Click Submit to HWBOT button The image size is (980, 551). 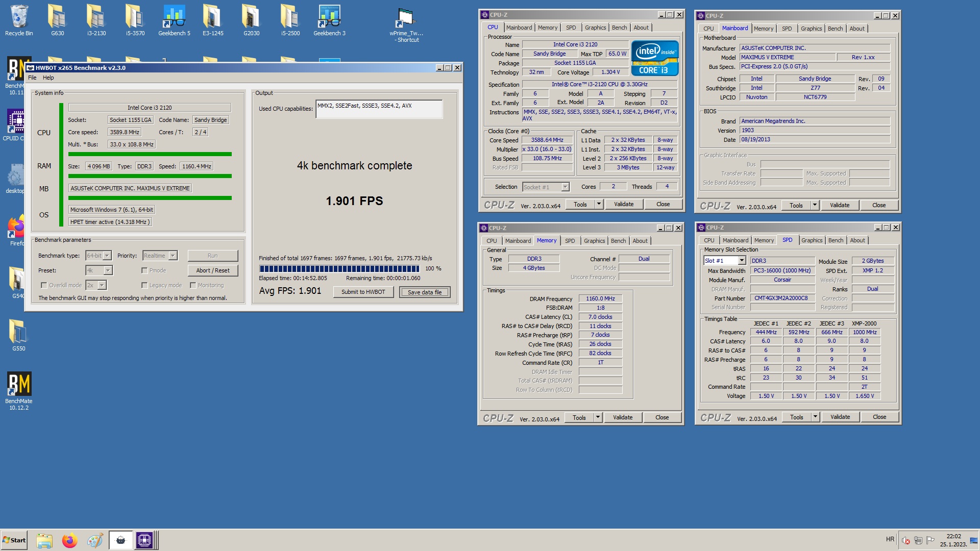click(x=363, y=292)
